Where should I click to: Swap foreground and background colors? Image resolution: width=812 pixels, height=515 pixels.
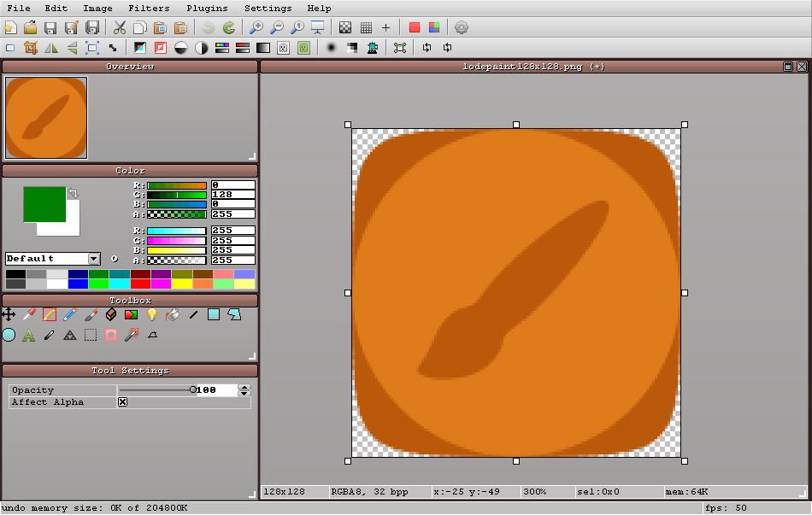pyautogui.click(x=73, y=194)
